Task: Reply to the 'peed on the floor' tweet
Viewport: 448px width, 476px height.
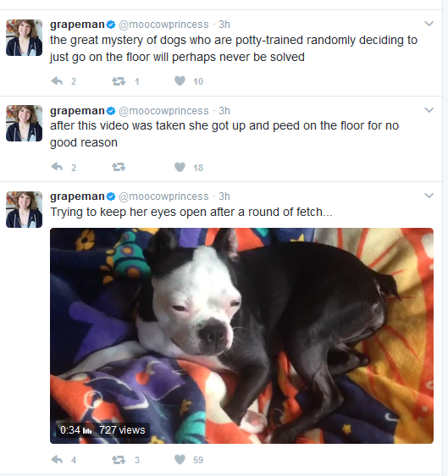Action: click(x=57, y=167)
